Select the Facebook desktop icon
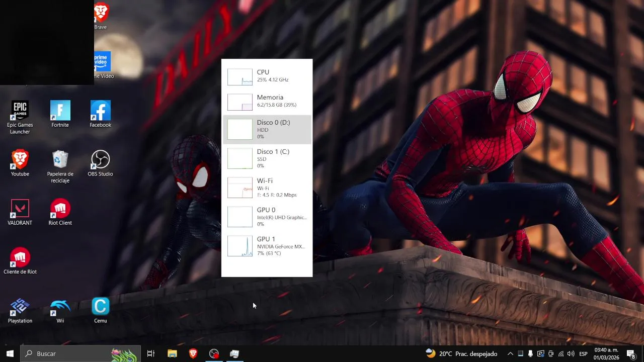 click(x=101, y=115)
